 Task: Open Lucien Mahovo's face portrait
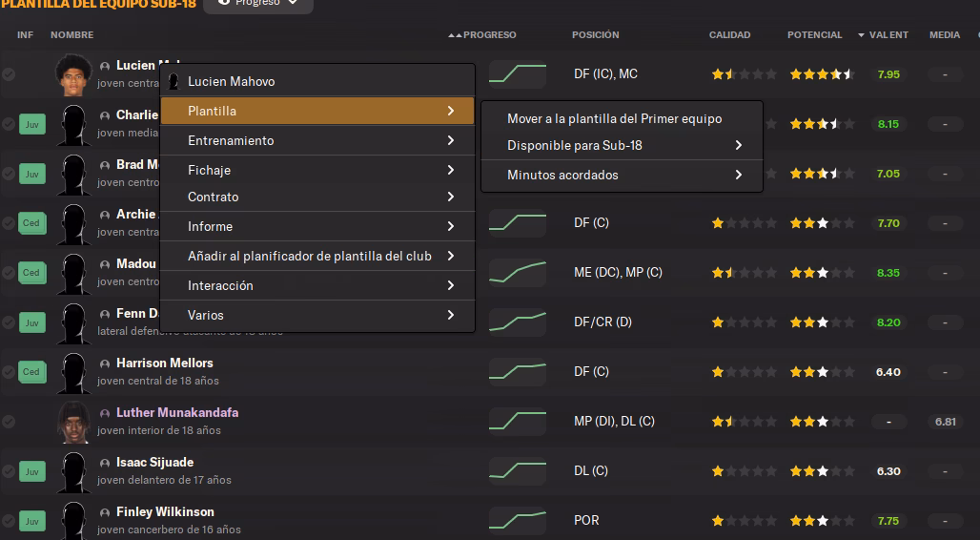73,74
